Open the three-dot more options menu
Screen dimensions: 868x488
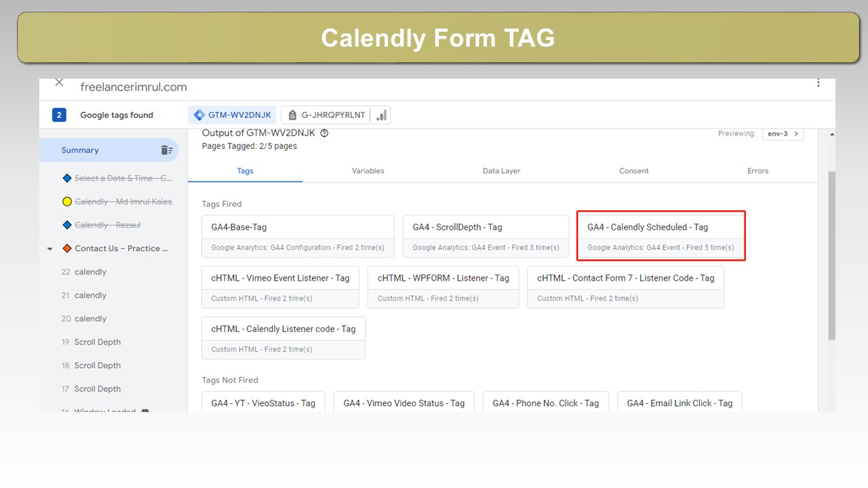818,83
